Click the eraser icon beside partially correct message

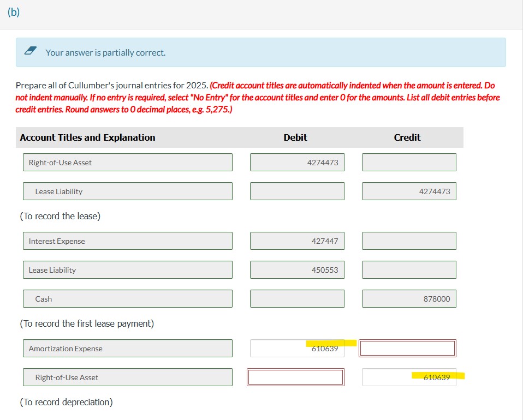(31, 51)
